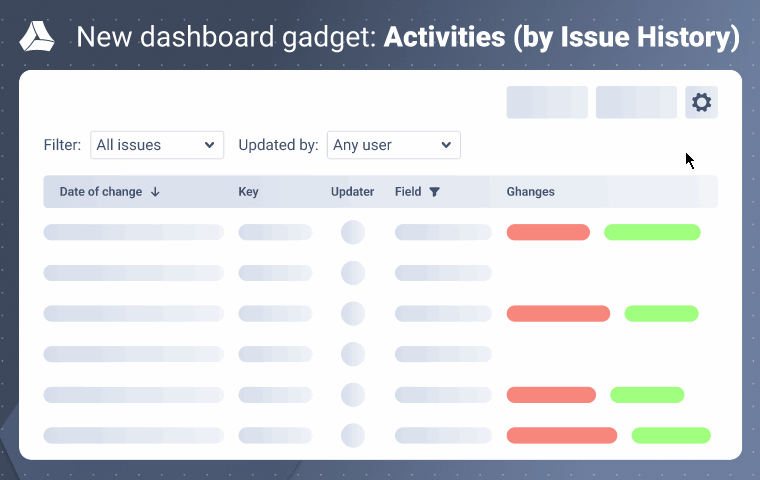Open the All issues filter dropdown
The width and height of the screenshot is (760, 480).
pos(156,145)
